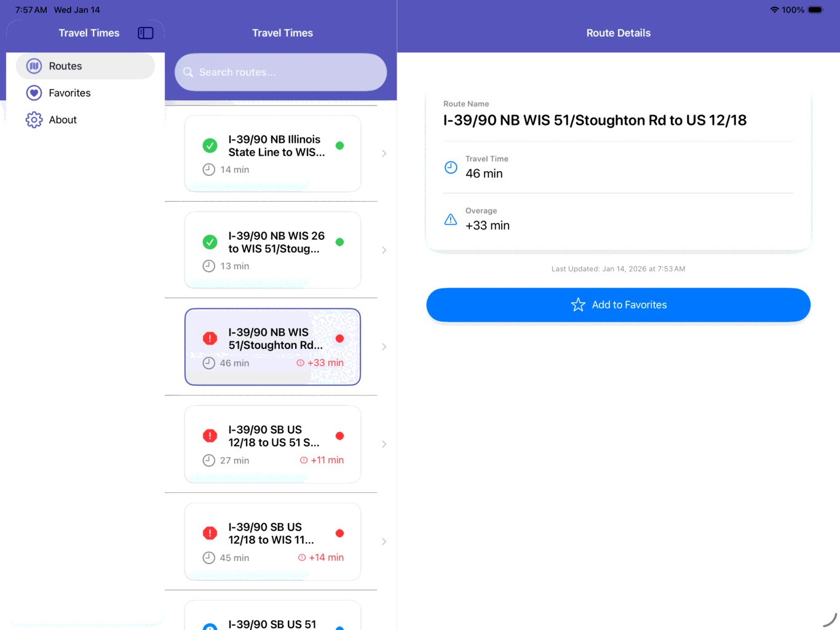Click the search magnifier icon
Viewport: 840px width, 630px height.
188,72
